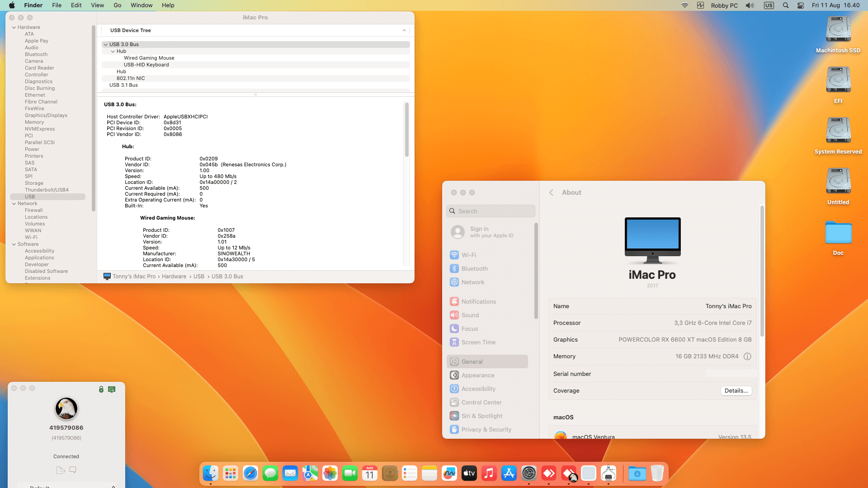Open System Settings from the Dock
This screenshot has height=488, width=868.
pos(529,473)
